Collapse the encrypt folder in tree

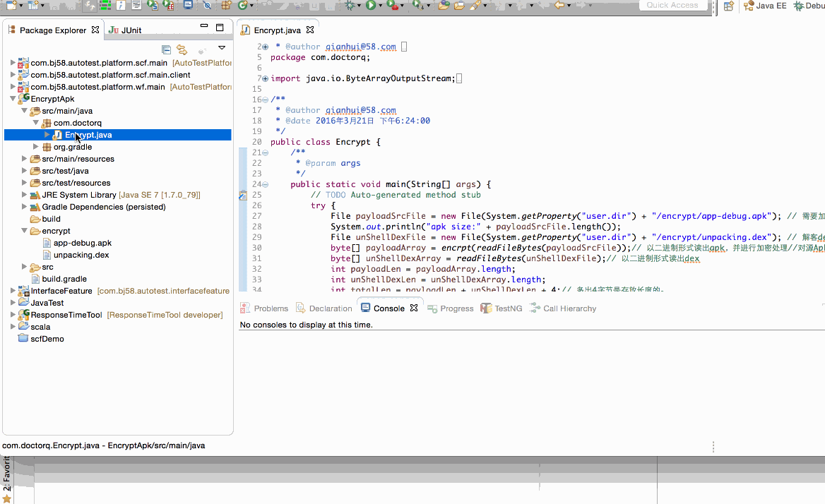pos(25,231)
